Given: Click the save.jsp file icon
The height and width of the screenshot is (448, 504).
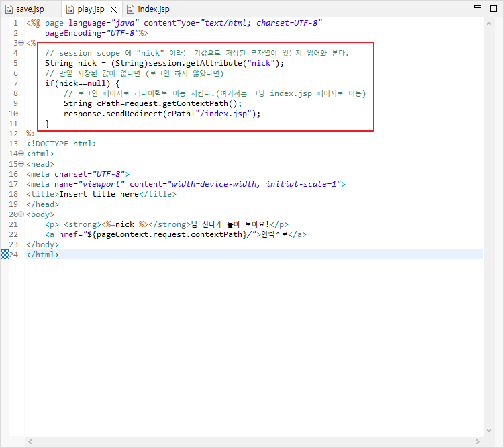Looking at the screenshot, I should [9, 9].
